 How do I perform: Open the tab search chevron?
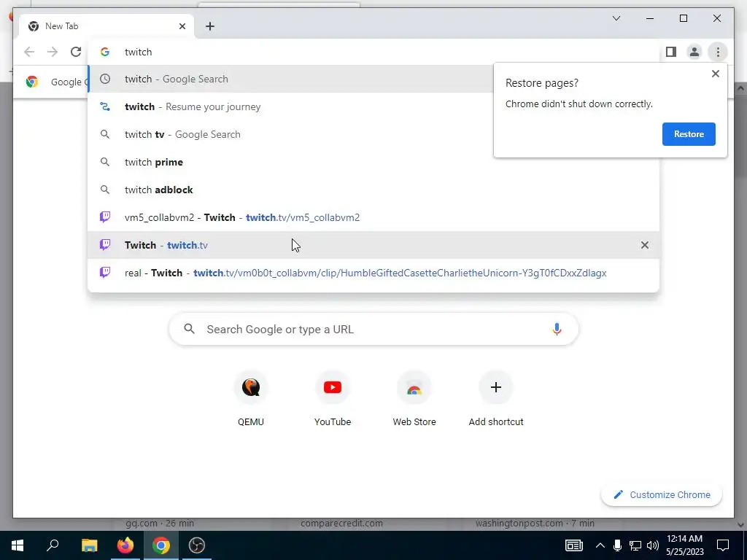(616, 18)
